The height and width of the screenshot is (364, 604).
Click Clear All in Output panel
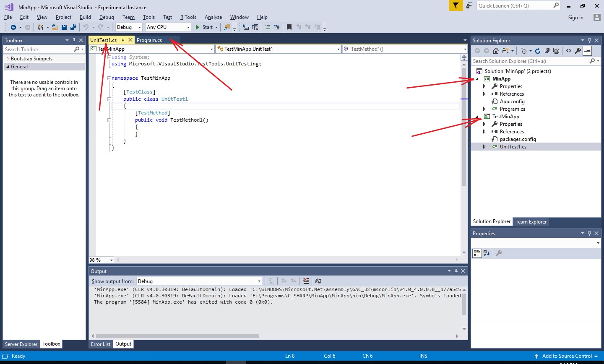(306, 281)
